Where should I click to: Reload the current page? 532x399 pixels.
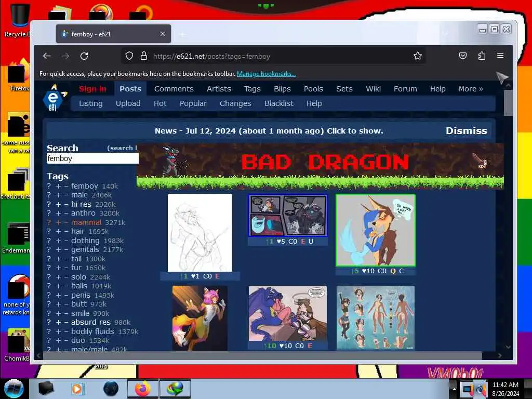click(84, 56)
